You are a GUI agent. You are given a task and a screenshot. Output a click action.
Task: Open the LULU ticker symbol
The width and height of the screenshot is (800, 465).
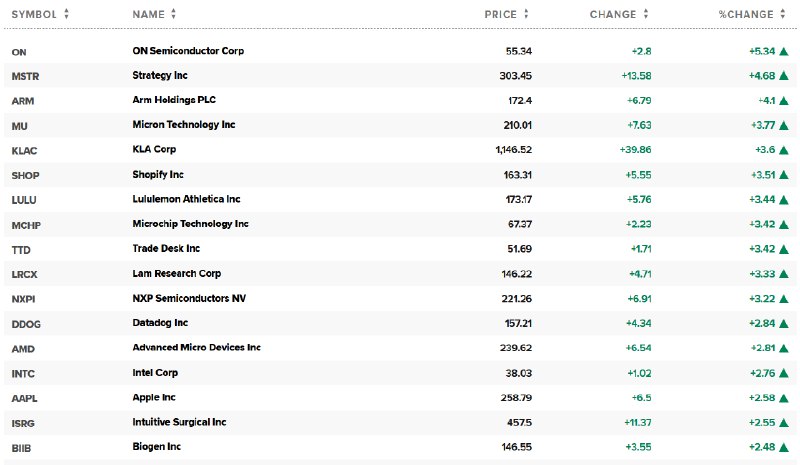[x=23, y=200]
